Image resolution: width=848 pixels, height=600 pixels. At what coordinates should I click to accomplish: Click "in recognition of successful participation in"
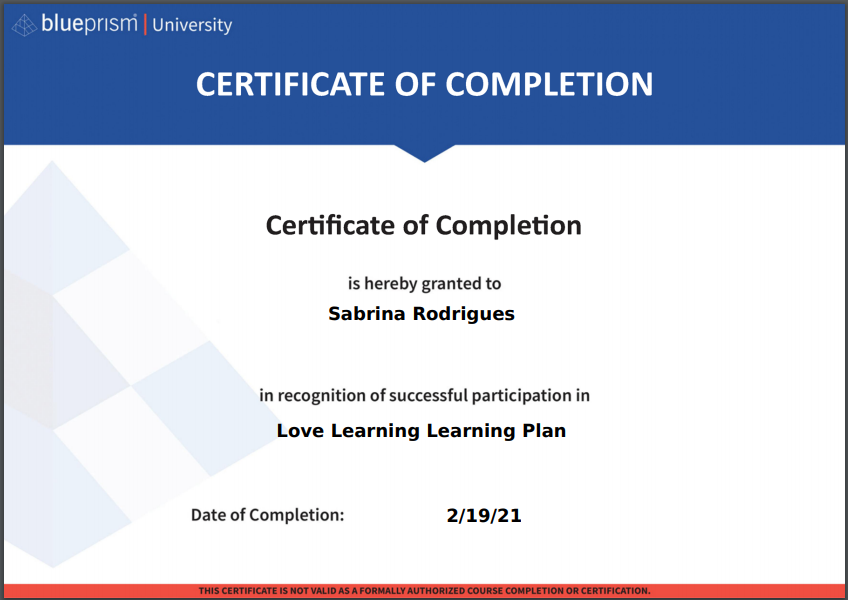pyautogui.click(x=424, y=395)
